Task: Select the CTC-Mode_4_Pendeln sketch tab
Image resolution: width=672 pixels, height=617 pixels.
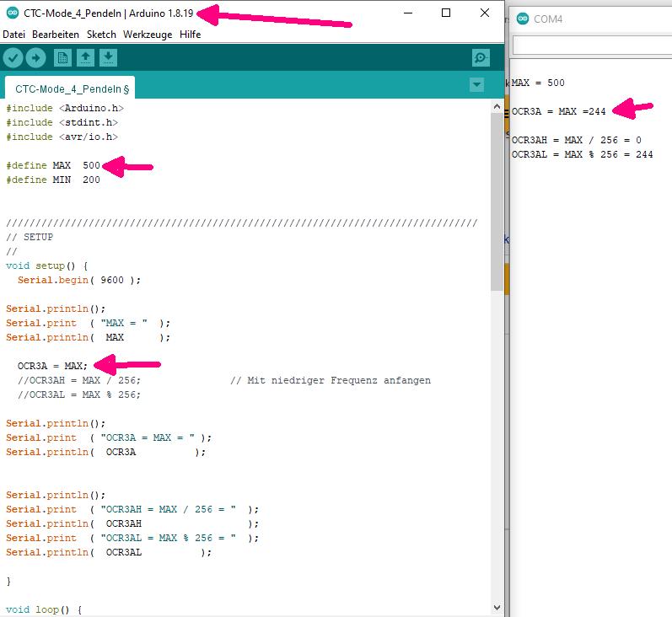Action: 70,89
